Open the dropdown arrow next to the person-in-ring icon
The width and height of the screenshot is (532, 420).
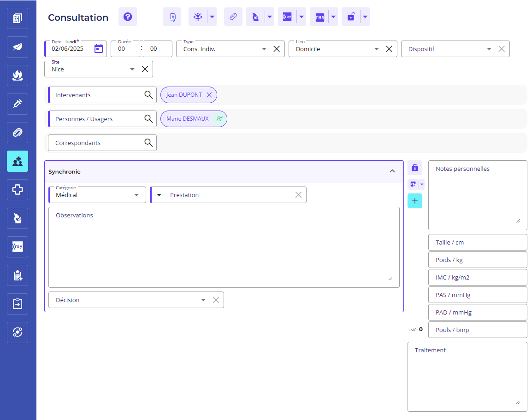tap(212, 17)
